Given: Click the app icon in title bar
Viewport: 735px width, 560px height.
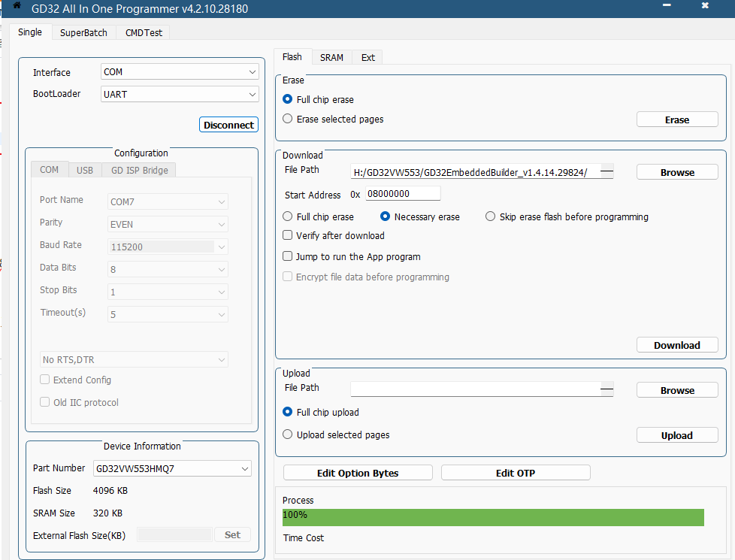Looking at the screenshot, I should point(17,6).
